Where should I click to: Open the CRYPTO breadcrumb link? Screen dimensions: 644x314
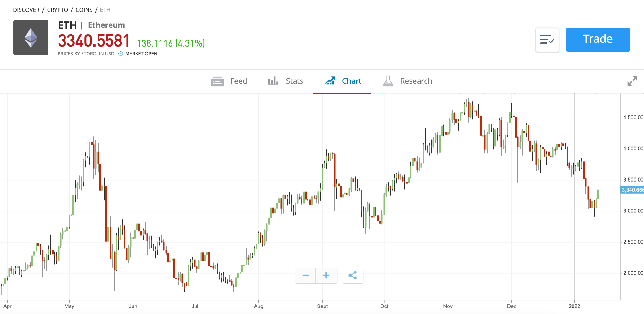coord(58,10)
